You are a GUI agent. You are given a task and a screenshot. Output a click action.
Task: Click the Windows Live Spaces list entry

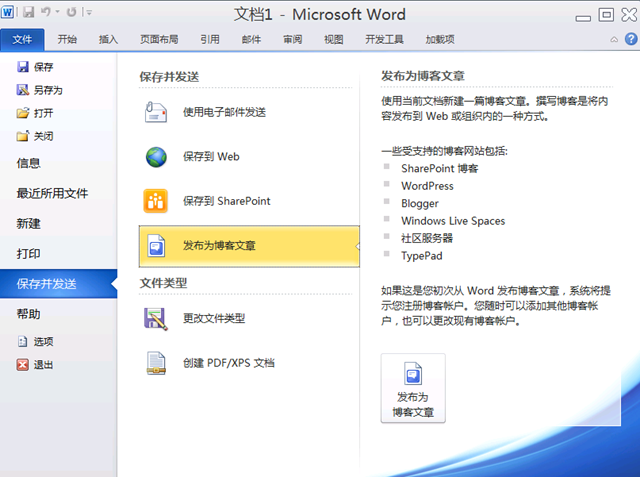coord(453,221)
